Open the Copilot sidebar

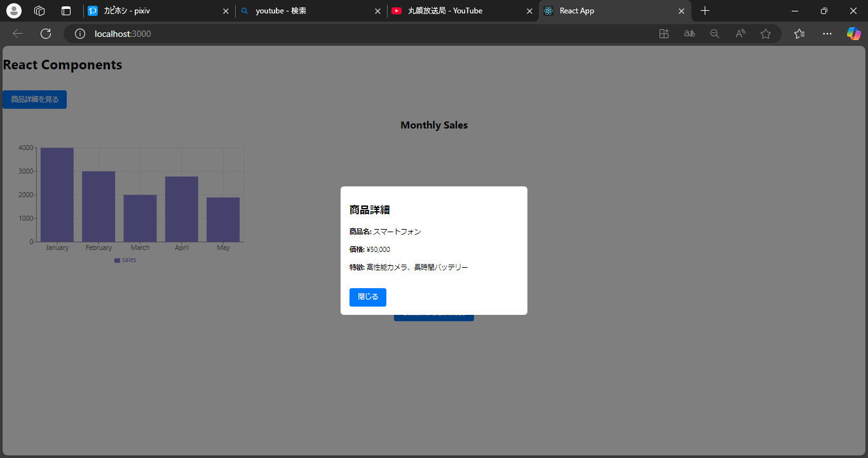pos(853,33)
